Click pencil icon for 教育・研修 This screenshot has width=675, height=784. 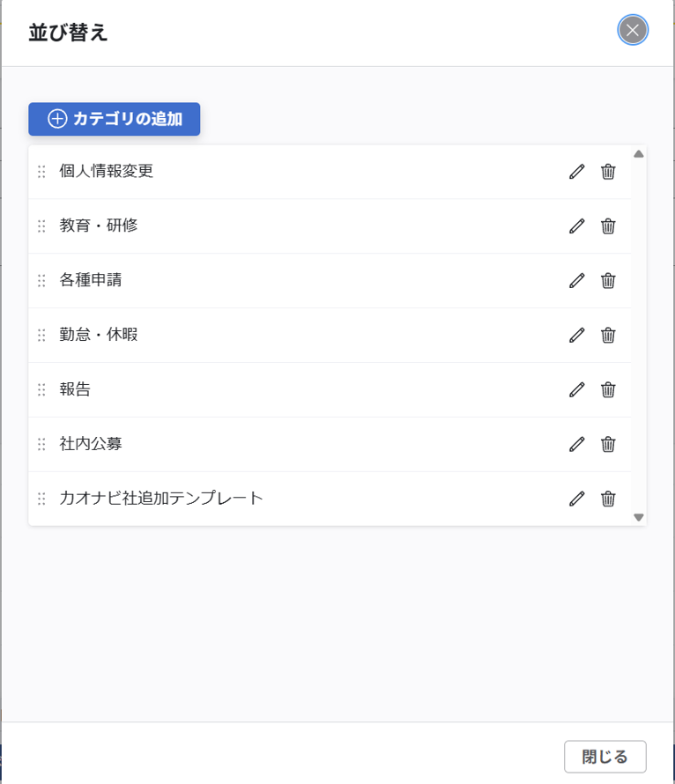pos(576,226)
